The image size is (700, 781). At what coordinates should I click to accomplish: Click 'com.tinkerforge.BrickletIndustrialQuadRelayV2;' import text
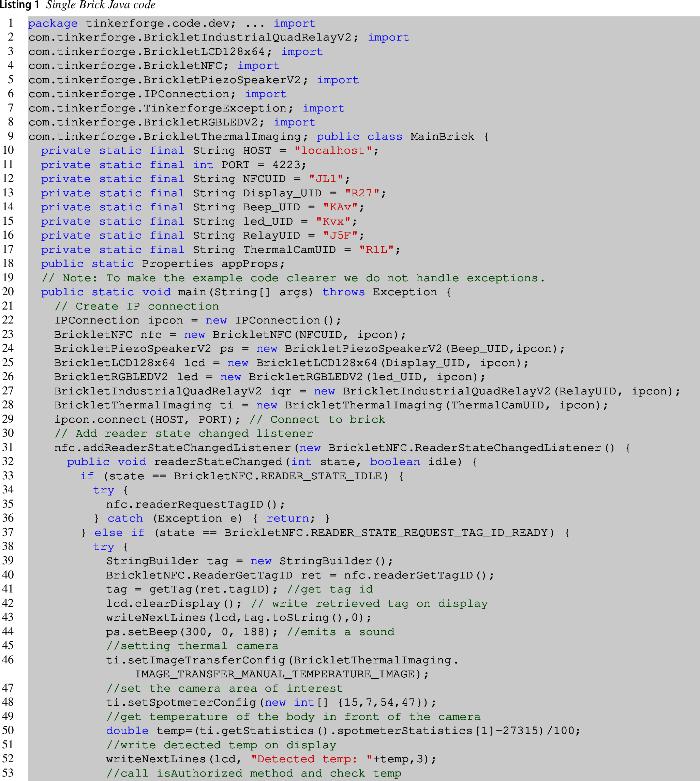point(194,38)
